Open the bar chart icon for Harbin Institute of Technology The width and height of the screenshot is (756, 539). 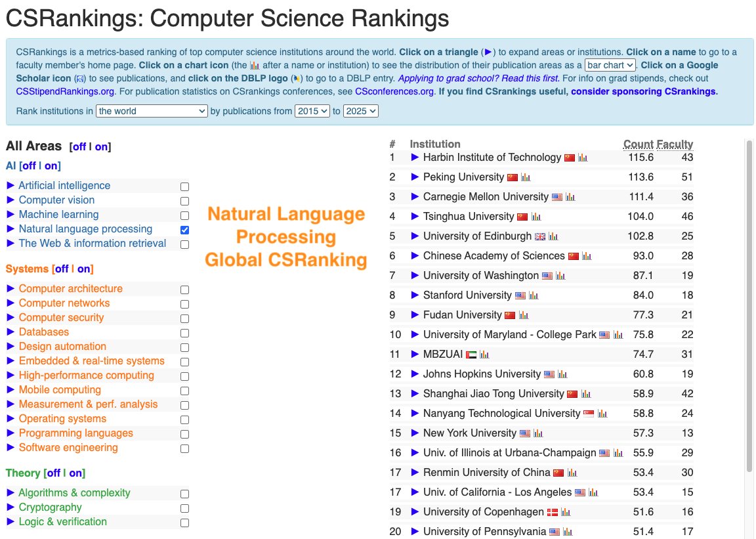(x=583, y=158)
